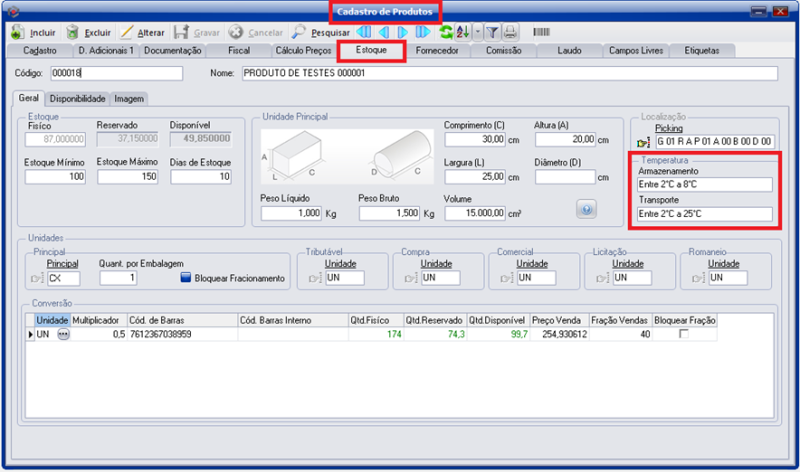
Task: Go to the first record arrow
Action: tap(364, 32)
